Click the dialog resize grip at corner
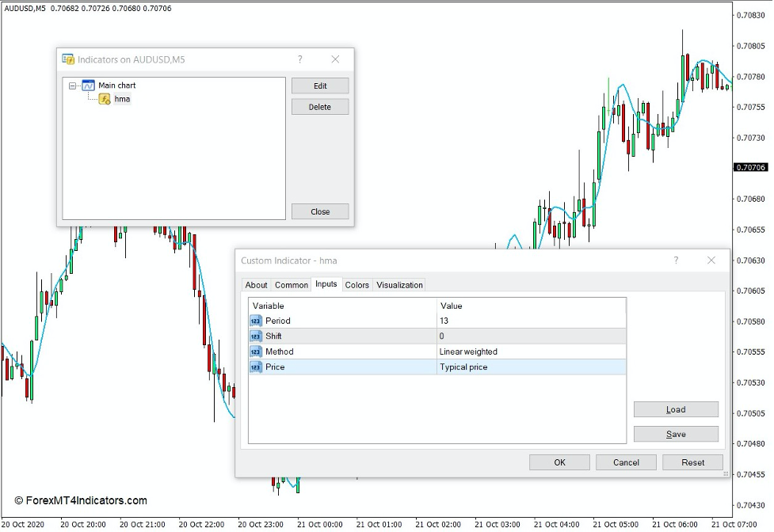 pyautogui.click(x=726, y=474)
